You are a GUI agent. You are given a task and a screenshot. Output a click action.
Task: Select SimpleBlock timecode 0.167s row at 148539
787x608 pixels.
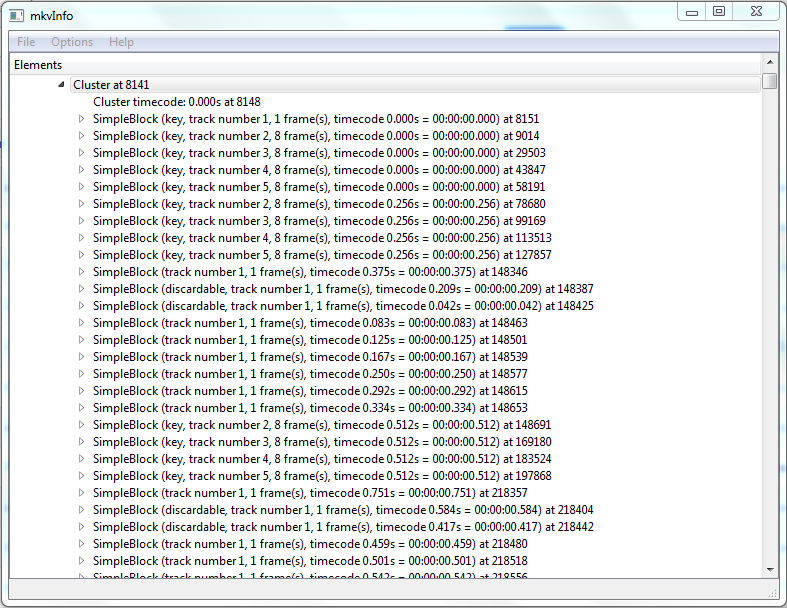[x=310, y=357]
